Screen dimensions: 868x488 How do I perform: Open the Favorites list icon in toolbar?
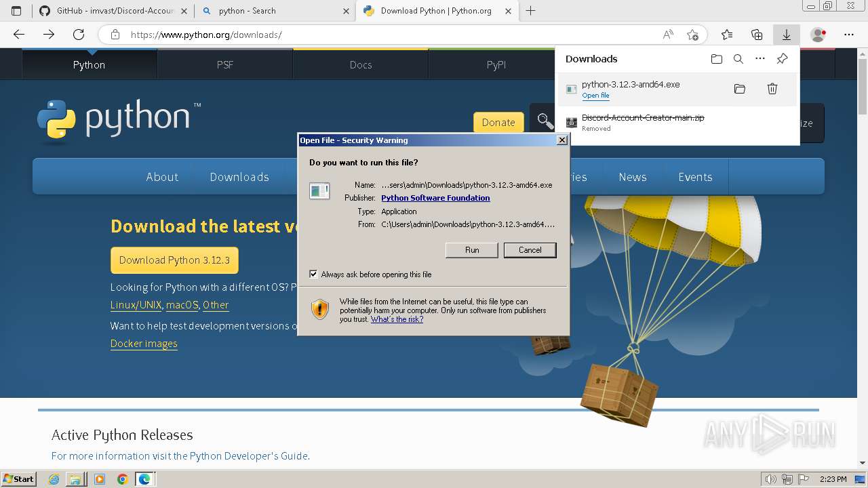(727, 35)
